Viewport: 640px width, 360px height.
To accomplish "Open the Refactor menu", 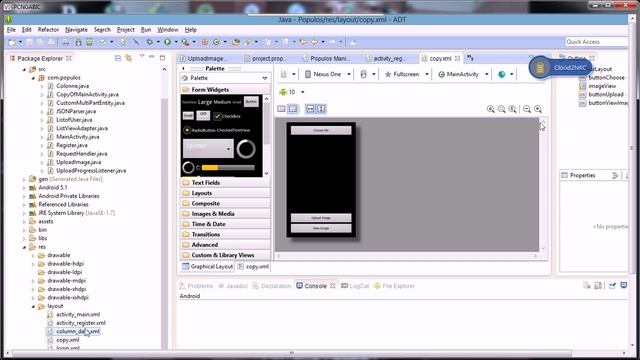I will coord(48,30).
